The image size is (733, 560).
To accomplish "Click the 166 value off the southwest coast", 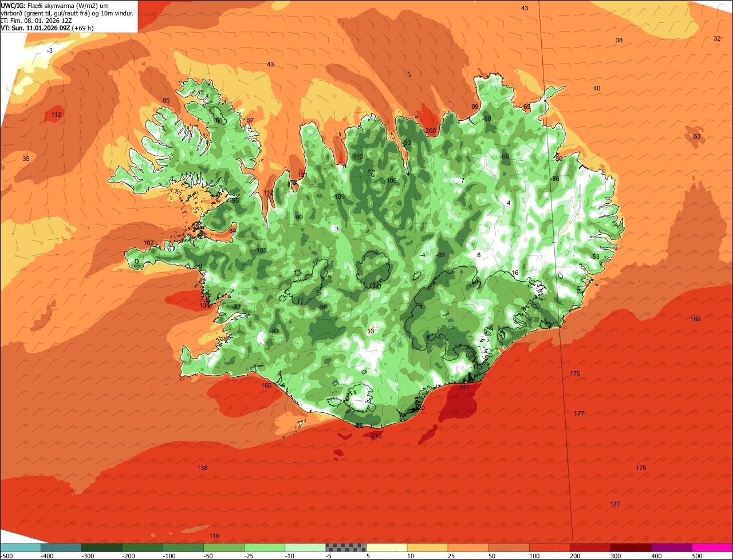I will 266,385.
